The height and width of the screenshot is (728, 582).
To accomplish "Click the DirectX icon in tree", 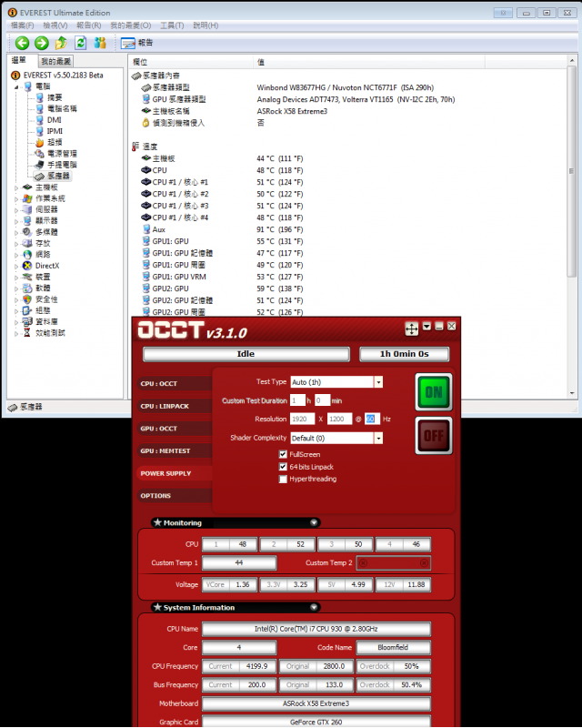I will pos(27,266).
